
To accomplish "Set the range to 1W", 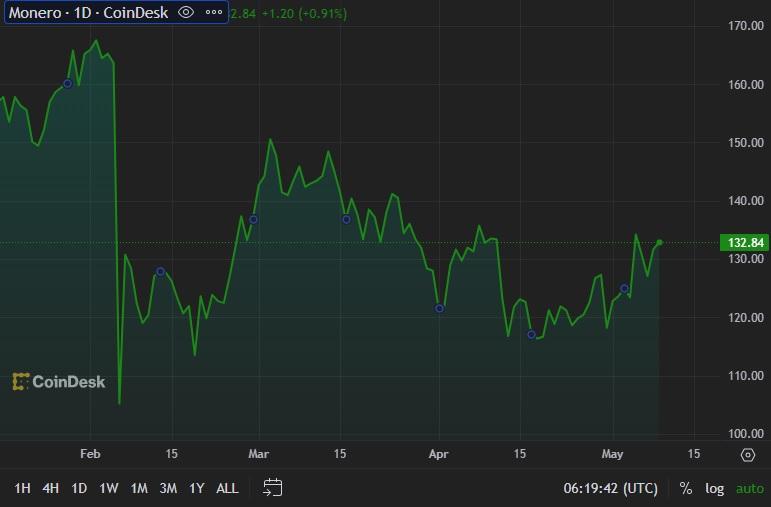I will (x=109, y=489).
